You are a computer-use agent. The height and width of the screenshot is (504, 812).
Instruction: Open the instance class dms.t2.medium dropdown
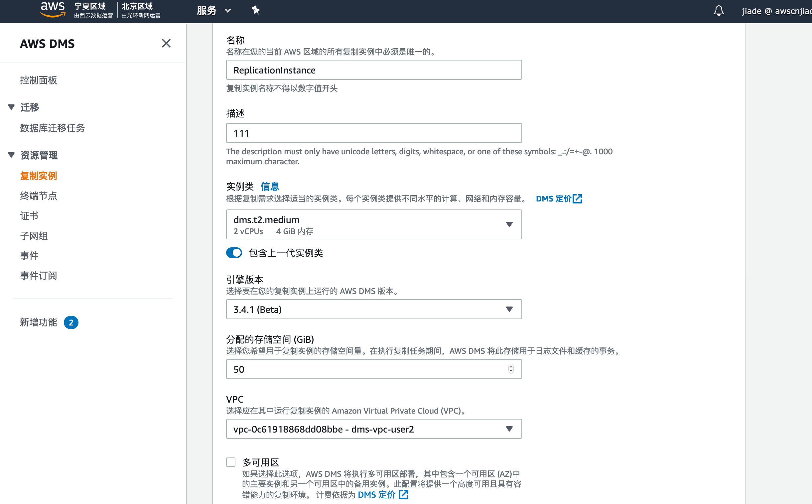(374, 224)
